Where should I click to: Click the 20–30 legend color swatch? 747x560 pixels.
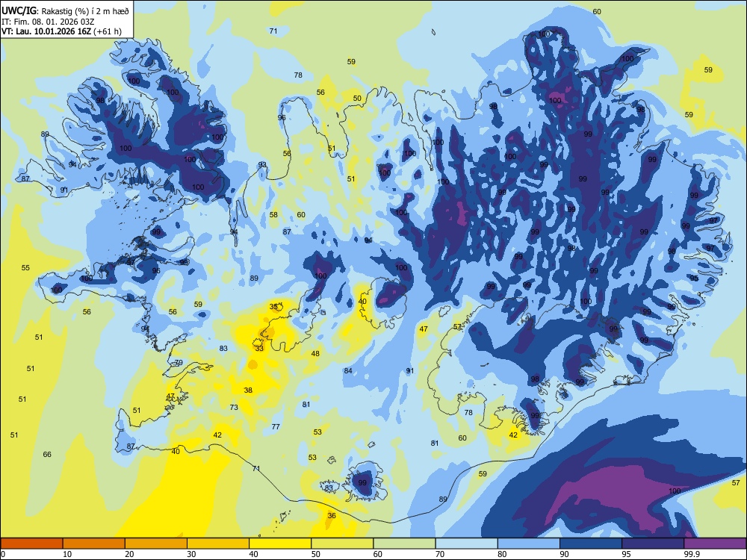pyautogui.click(x=156, y=544)
